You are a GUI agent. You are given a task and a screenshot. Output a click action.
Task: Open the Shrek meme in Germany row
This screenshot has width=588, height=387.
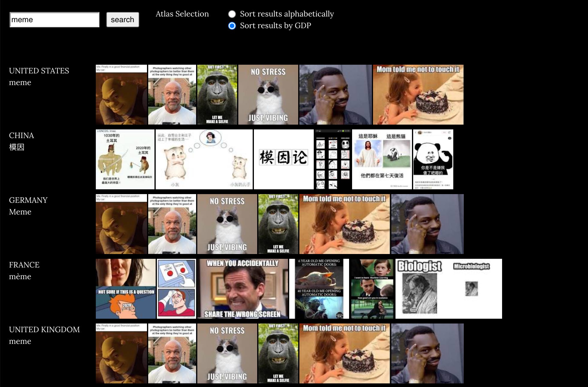[121, 224]
